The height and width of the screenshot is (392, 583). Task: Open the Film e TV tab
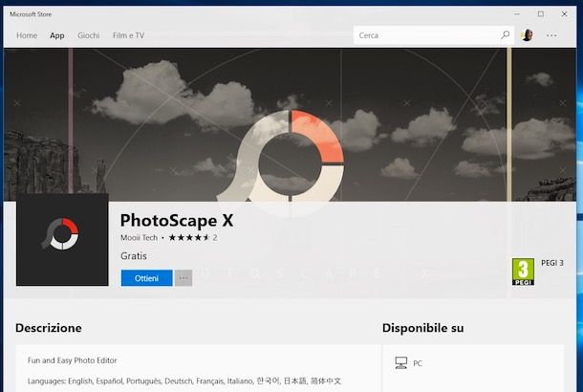pos(128,35)
